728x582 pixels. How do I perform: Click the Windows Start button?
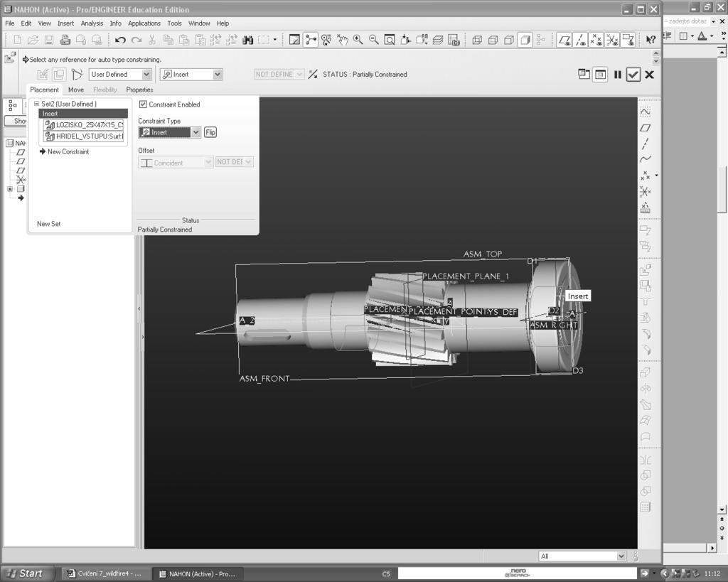pyautogui.click(x=26, y=573)
